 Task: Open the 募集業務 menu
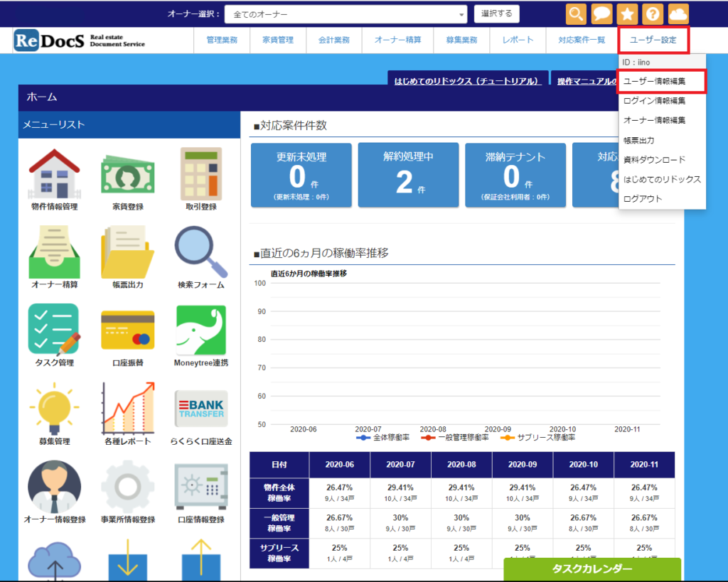click(x=461, y=41)
